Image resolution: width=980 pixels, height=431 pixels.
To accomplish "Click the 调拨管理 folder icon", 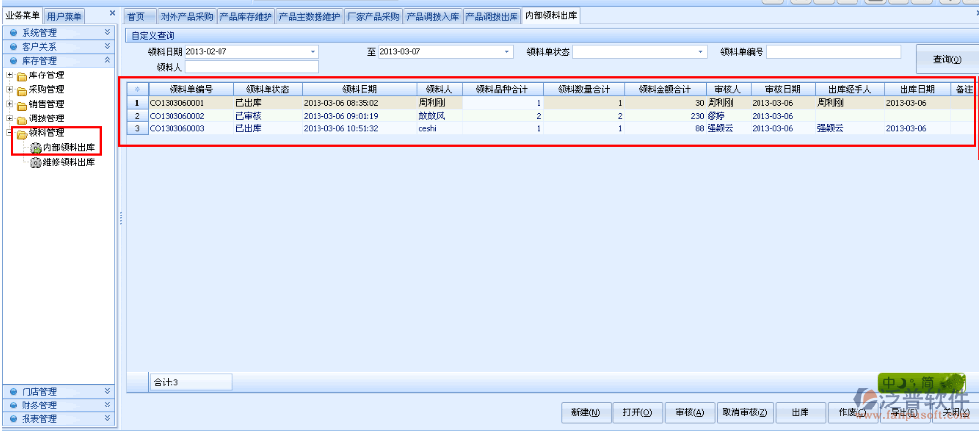I will click(22, 119).
